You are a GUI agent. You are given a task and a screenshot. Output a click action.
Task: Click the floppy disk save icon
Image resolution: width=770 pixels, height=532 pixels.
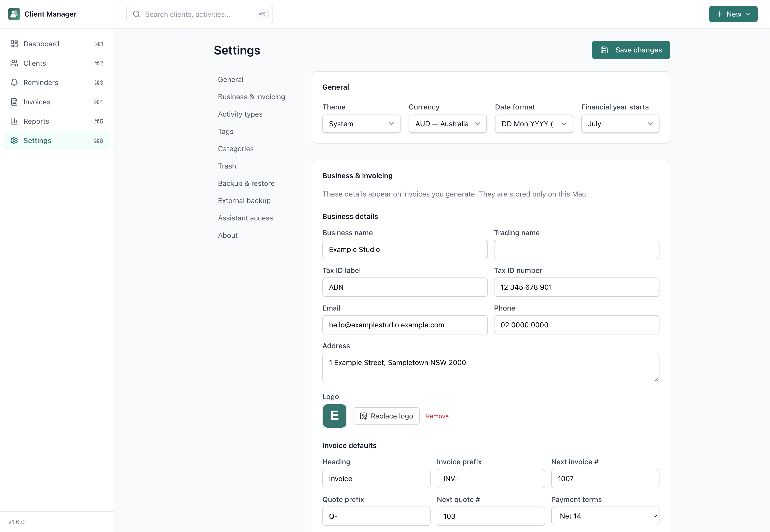604,50
